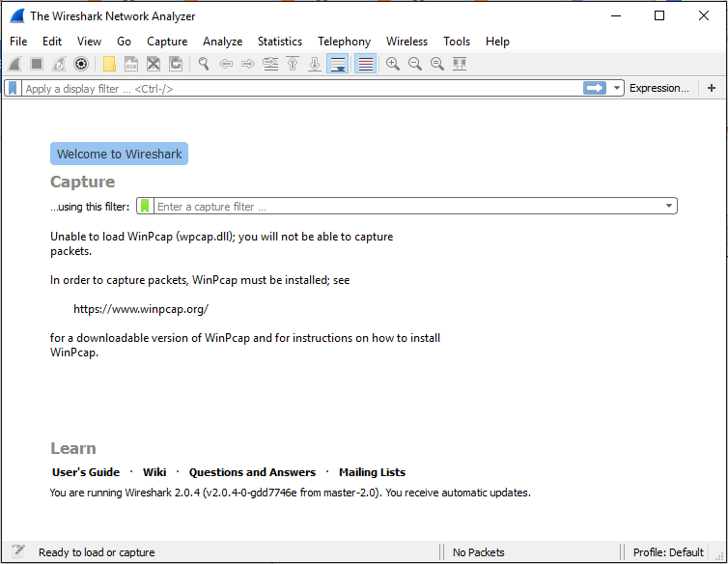This screenshot has height=564, width=728.
Task: Open a capture file via yellow folder icon
Action: (109, 64)
